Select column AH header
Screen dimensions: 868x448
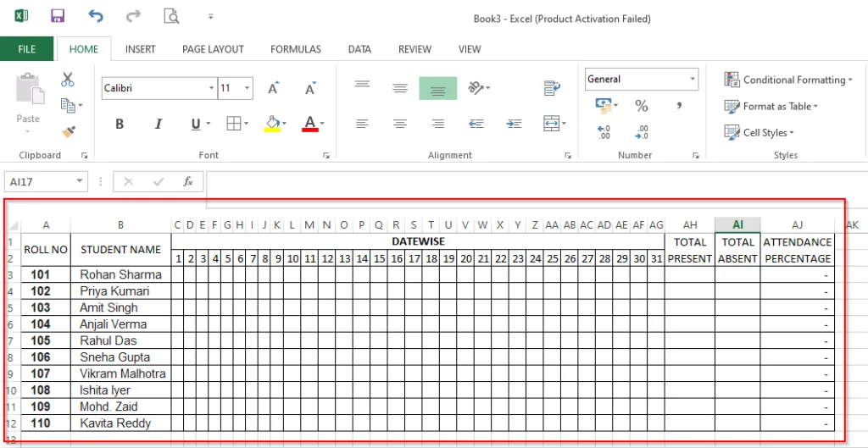(x=690, y=224)
